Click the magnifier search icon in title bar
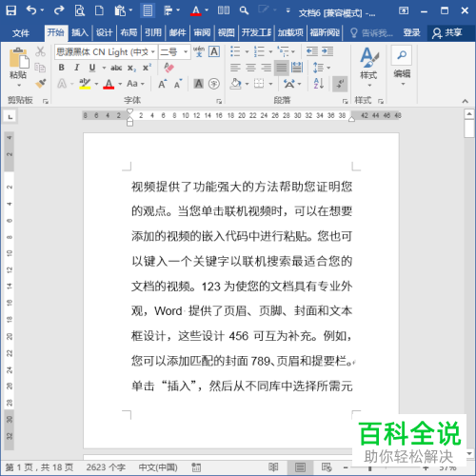Screen dimensions: 476x476 244,10
